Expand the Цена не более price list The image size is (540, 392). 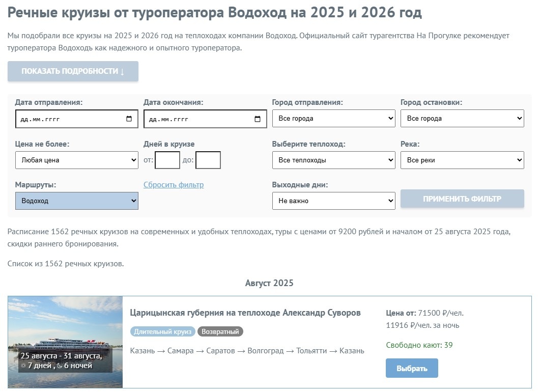click(76, 159)
